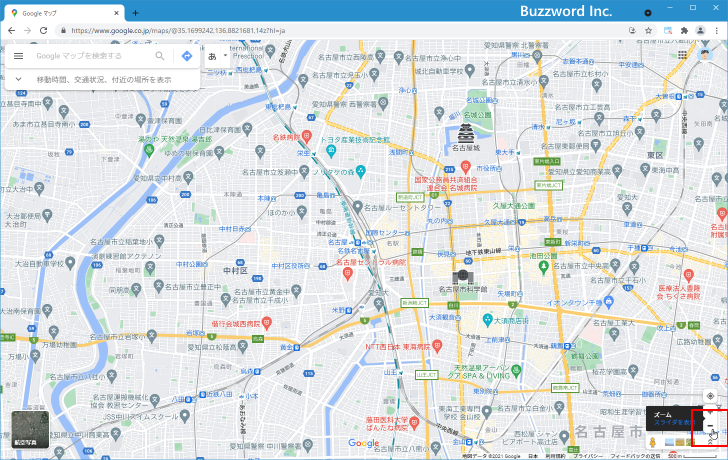728x460 pixels.
Task: Click the install app icon in address bar
Action: (632, 31)
